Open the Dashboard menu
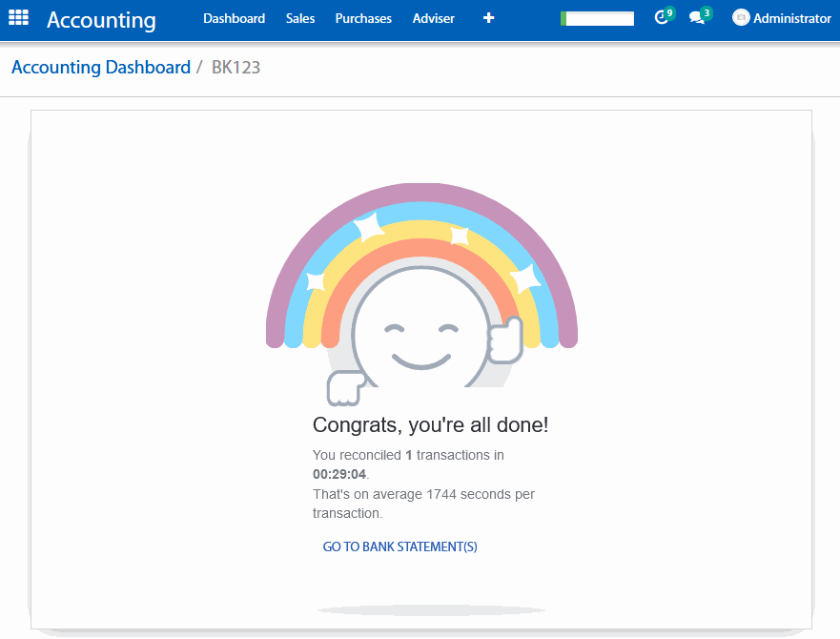840x639 pixels. point(234,18)
